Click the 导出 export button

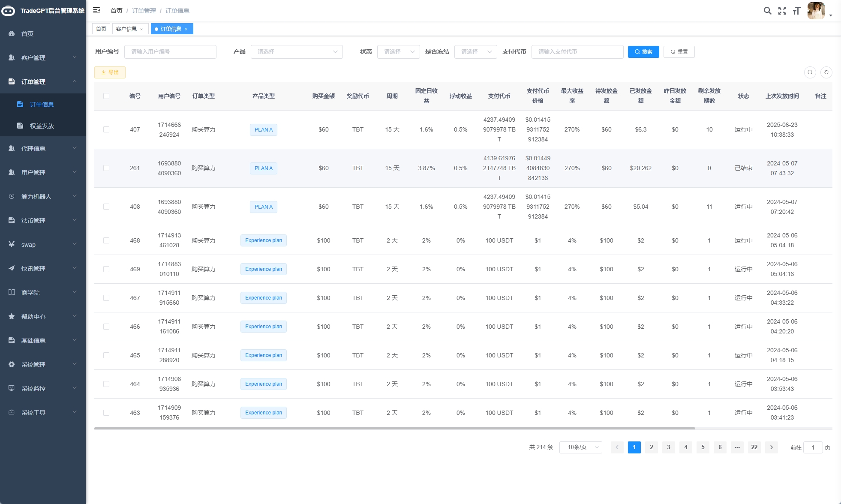tap(110, 72)
